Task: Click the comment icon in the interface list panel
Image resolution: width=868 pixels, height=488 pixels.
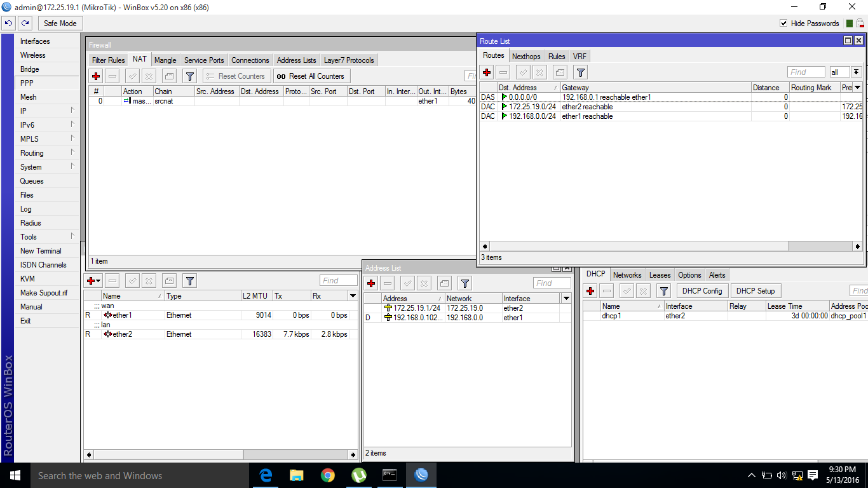Action: 169,281
